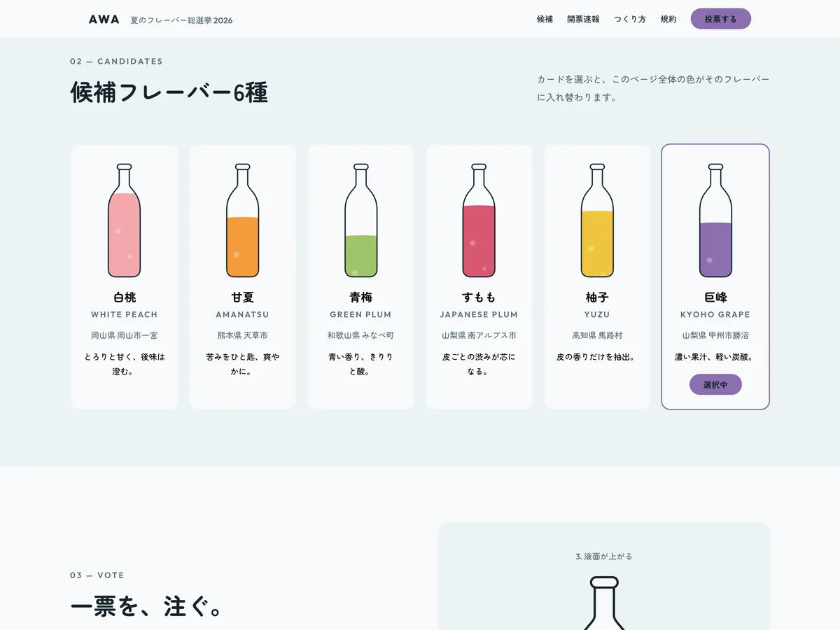Click the origin text 山梨県 南アルプス市

(x=479, y=335)
